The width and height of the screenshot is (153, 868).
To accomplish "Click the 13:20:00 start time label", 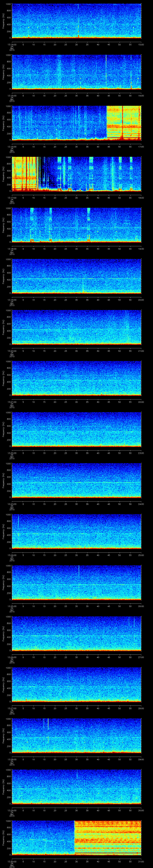I will tap(12, 351).
